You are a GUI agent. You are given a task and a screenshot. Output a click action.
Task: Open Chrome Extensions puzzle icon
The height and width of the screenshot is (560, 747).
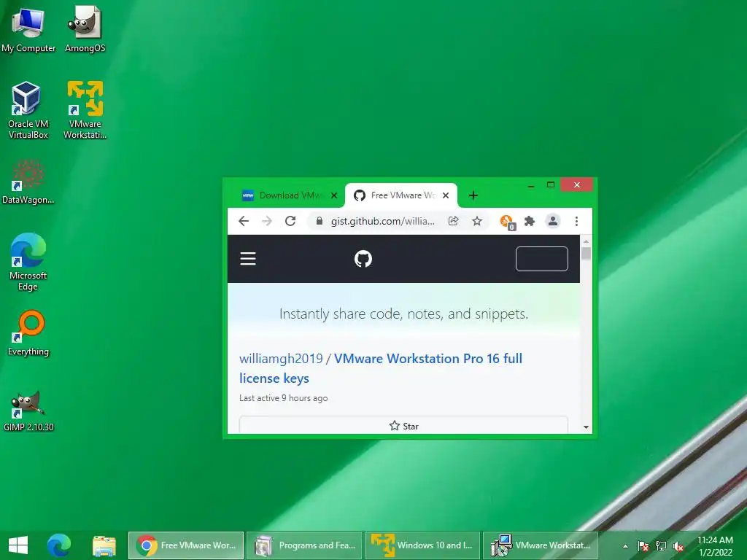pyautogui.click(x=530, y=221)
